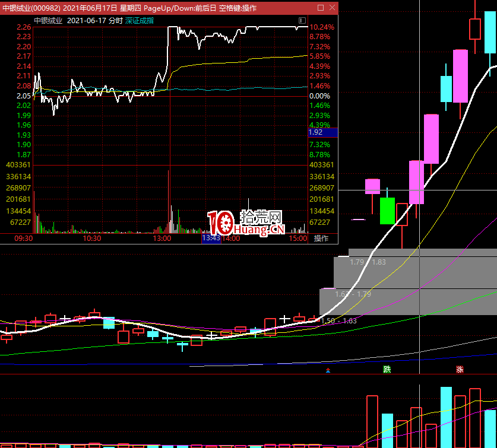Image resolution: width=497 pixels, height=448 pixels.
Task: Click the 09:30 time axis label
Action: coord(24,239)
